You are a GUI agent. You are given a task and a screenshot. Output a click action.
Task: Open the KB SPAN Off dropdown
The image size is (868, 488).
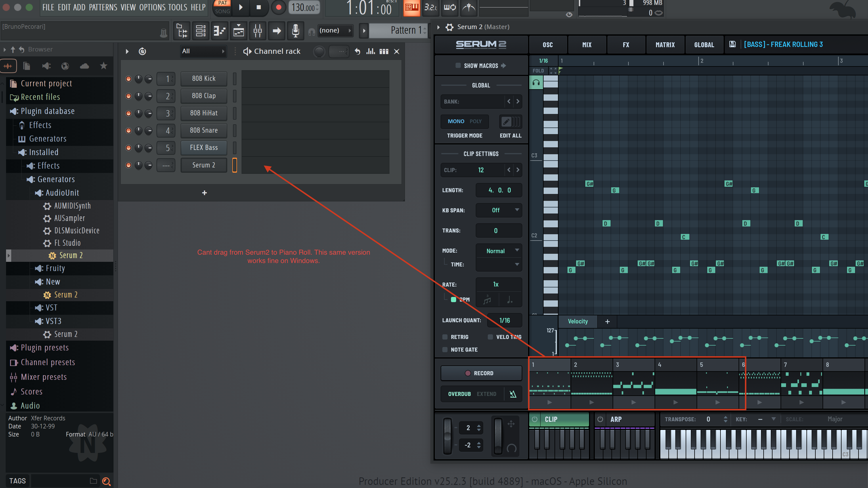(x=499, y=210)
